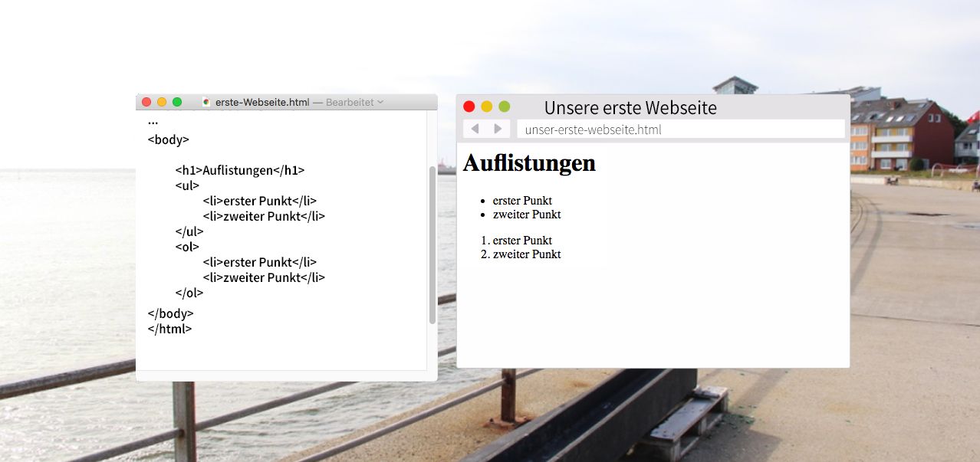Click the <ol> opening tag in editor

[x=187, y=247]
